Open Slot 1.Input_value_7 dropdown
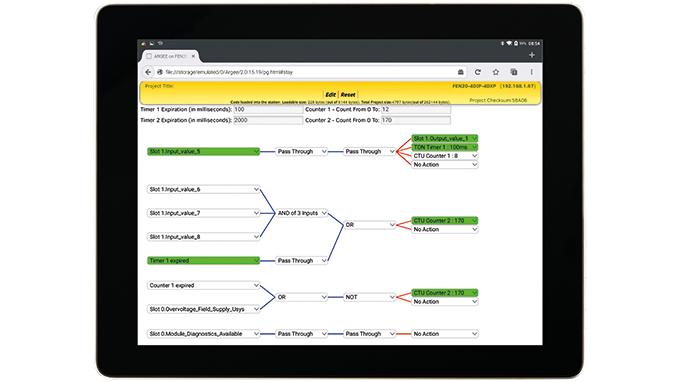This screenshot has width=680, height=382. (x=203, y=213)
